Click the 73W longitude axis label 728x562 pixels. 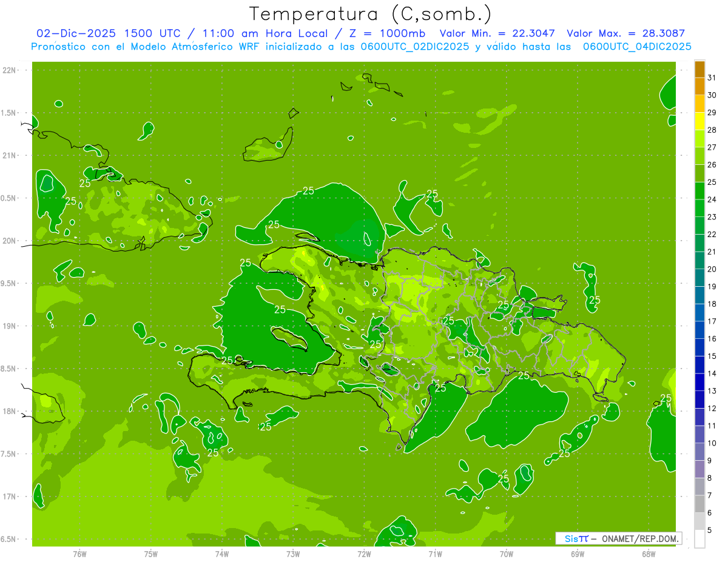tap(293, 554)
